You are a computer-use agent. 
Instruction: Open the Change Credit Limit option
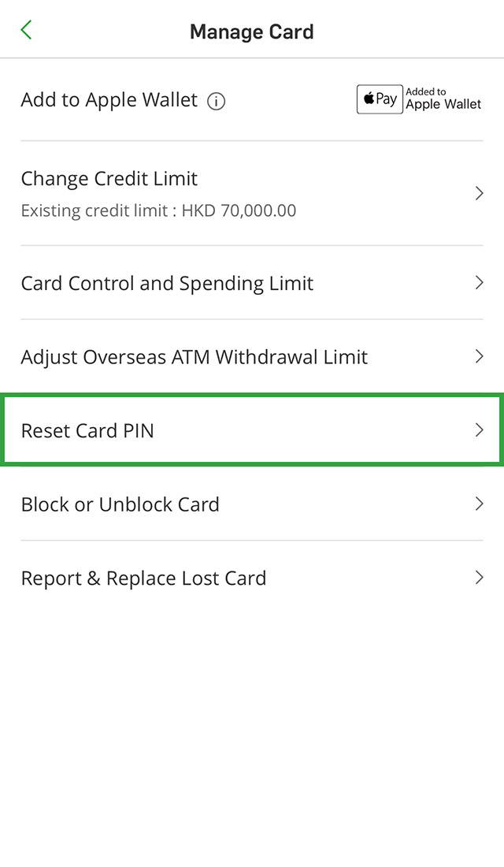pos(109,179)
